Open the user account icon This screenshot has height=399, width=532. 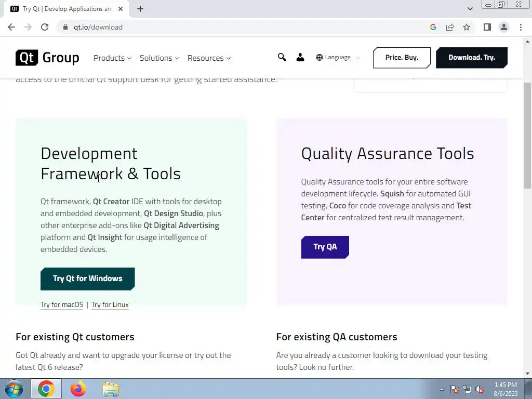pyautogui.click(x=300, y=57)
